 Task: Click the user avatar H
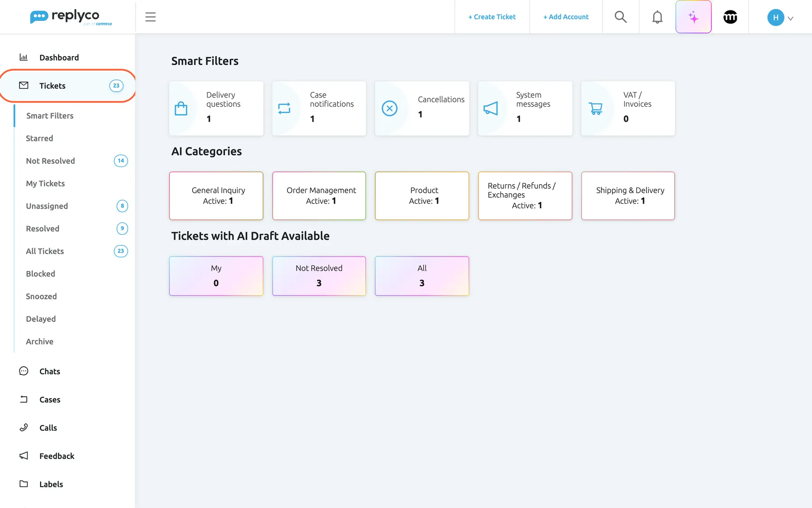click(775, 18)
